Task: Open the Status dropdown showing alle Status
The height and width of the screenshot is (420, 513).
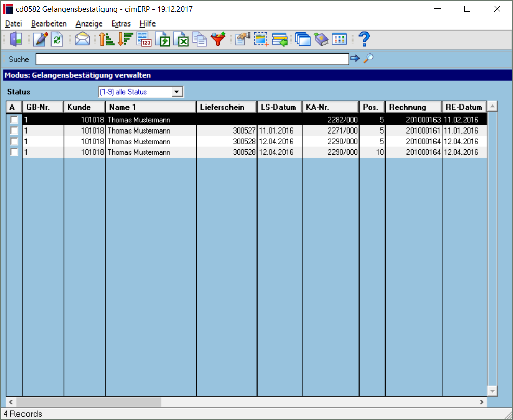Action: click(x=141, y=92)
